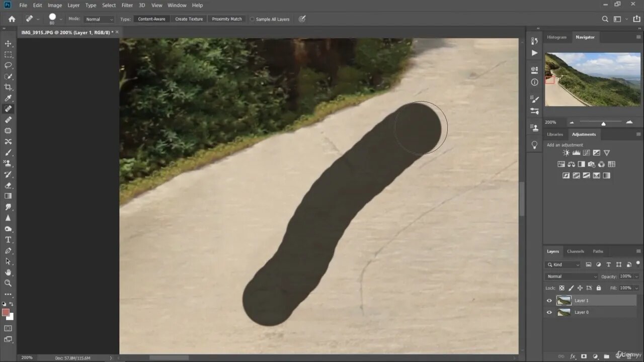The image size is (644, 362).
Task: Click the Home icon in options bar
Action: (12, 19)
